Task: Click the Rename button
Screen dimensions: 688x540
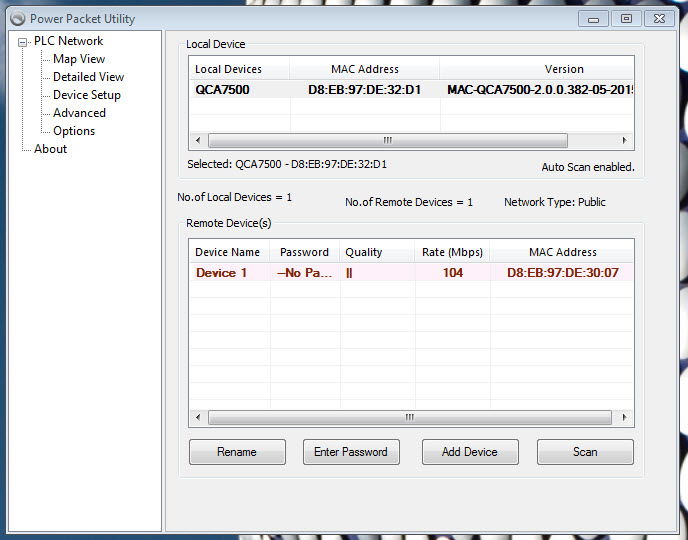Action: 237,452
